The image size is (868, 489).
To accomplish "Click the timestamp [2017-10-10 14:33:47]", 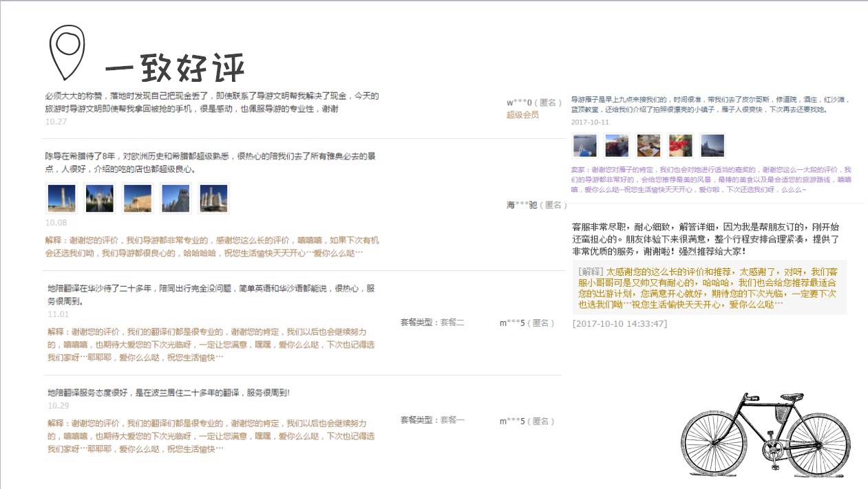I will (620, 323).
